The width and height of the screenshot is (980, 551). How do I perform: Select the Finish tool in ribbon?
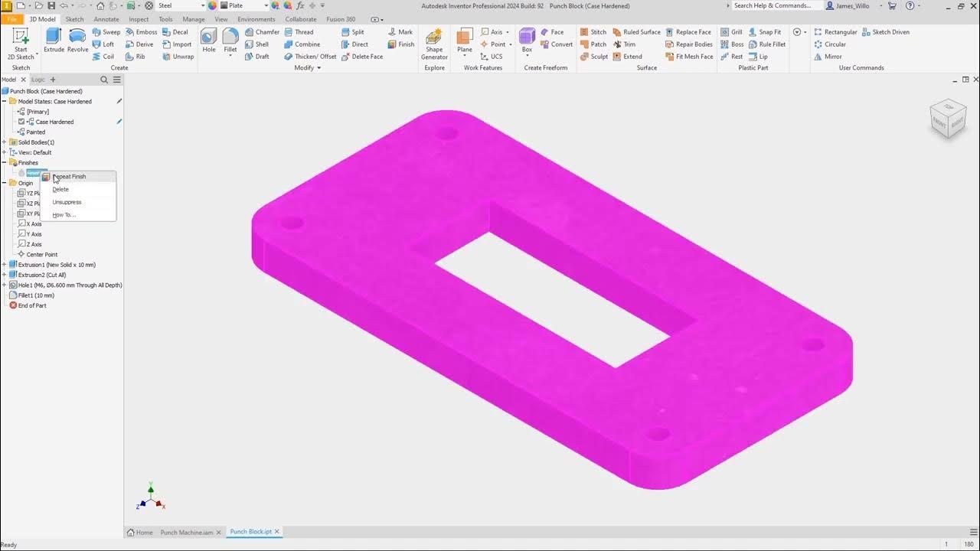click(x=400, y=44)
